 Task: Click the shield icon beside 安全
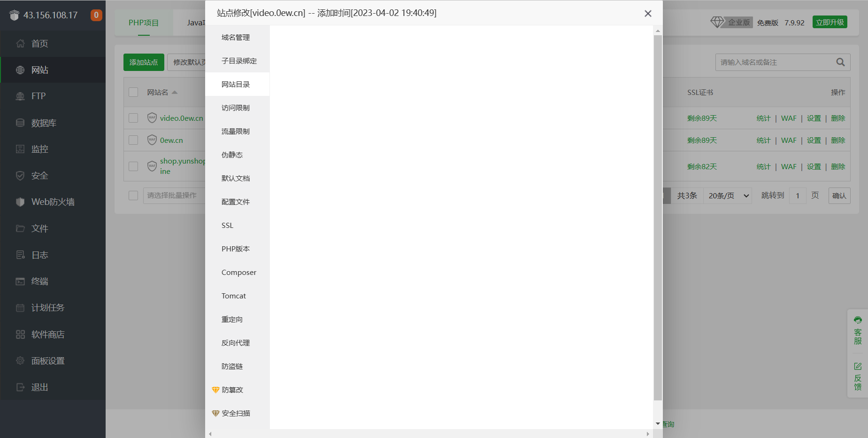(20, 176)
